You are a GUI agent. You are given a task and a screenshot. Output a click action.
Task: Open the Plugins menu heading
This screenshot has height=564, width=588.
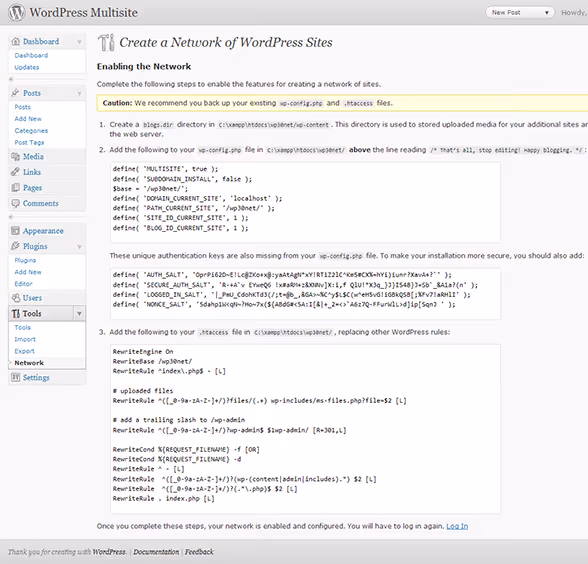click(x=35, y=246)
